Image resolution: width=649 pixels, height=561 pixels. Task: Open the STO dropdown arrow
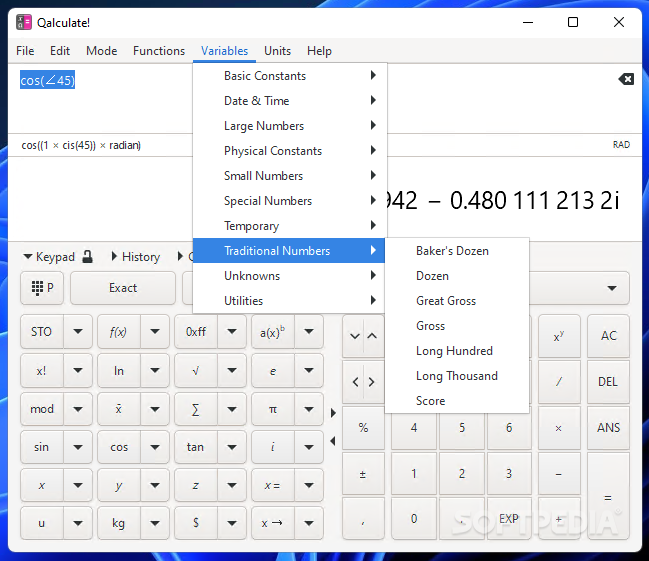coord(78,332)
